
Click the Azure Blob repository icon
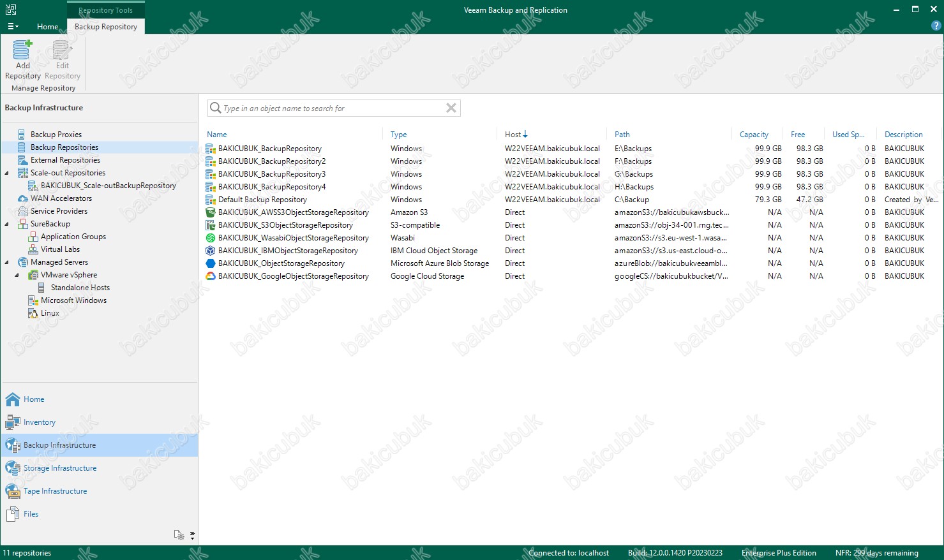(211, 263)
